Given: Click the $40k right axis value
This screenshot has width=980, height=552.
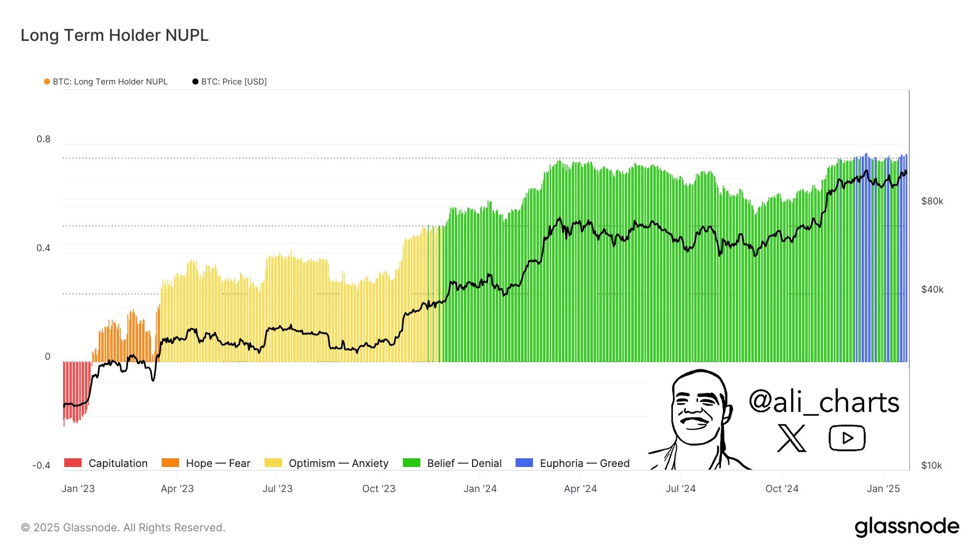Looking at the screenshot, I should pos(932,289).
